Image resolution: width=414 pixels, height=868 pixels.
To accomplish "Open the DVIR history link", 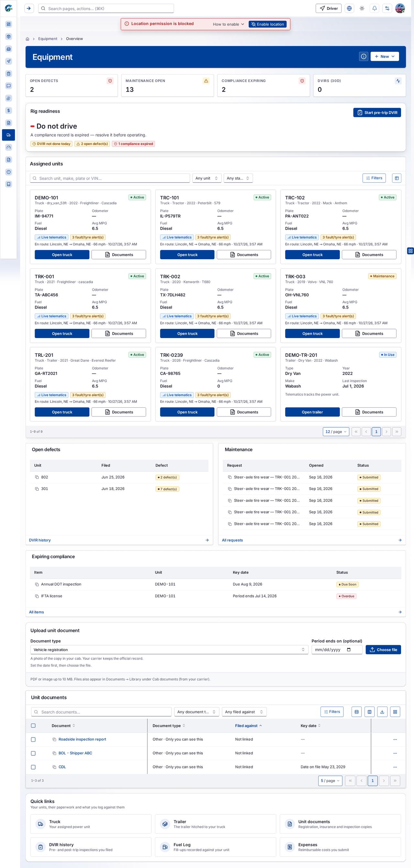I will pos(40,540).
